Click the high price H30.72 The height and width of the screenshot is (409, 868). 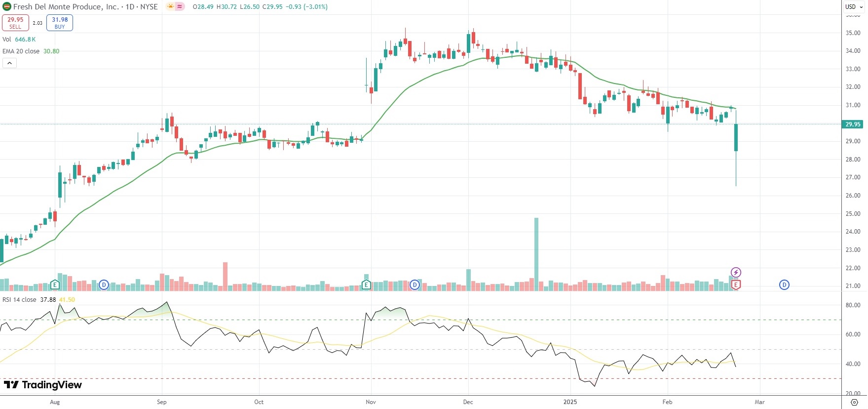(x=227, y=7)
